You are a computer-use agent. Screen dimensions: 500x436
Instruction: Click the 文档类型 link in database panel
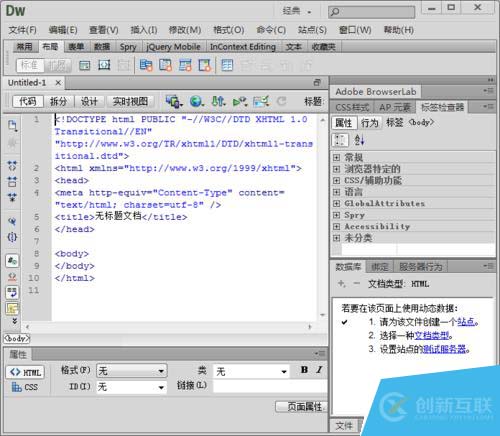pyautogui.click(x=431, y=335)
